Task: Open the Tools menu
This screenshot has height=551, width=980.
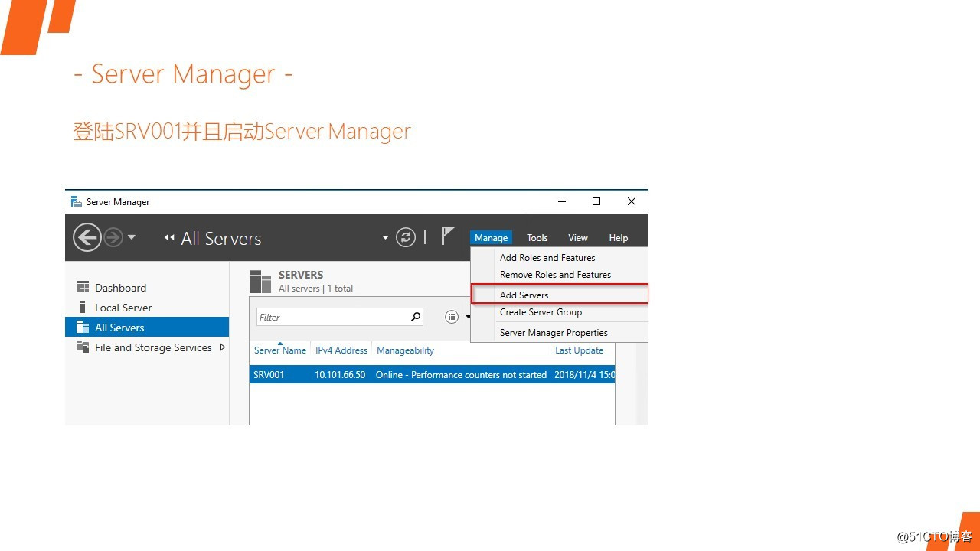Action: 537,238
